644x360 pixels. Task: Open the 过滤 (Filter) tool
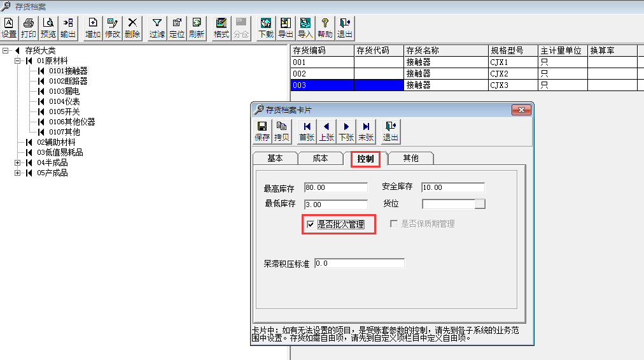(x=157, y=28)
